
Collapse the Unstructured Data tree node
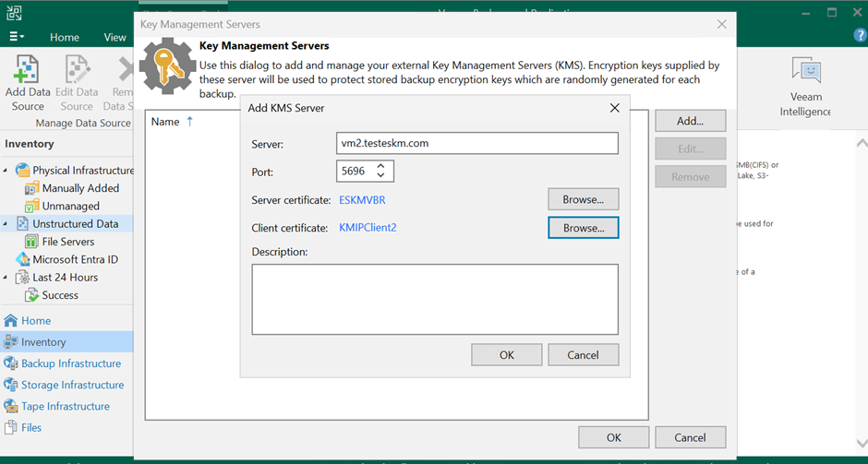[x=6, y=223]
